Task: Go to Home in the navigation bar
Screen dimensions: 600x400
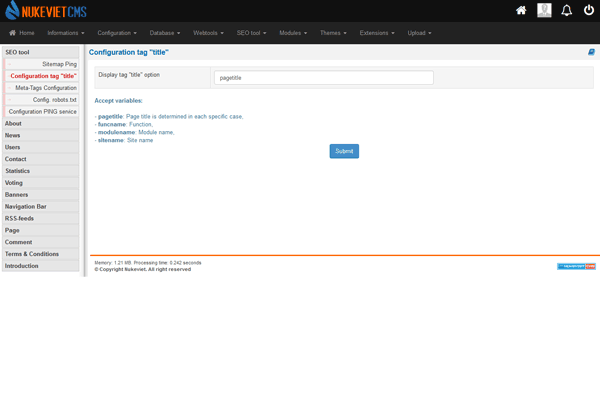Action: tap(21, 33)
